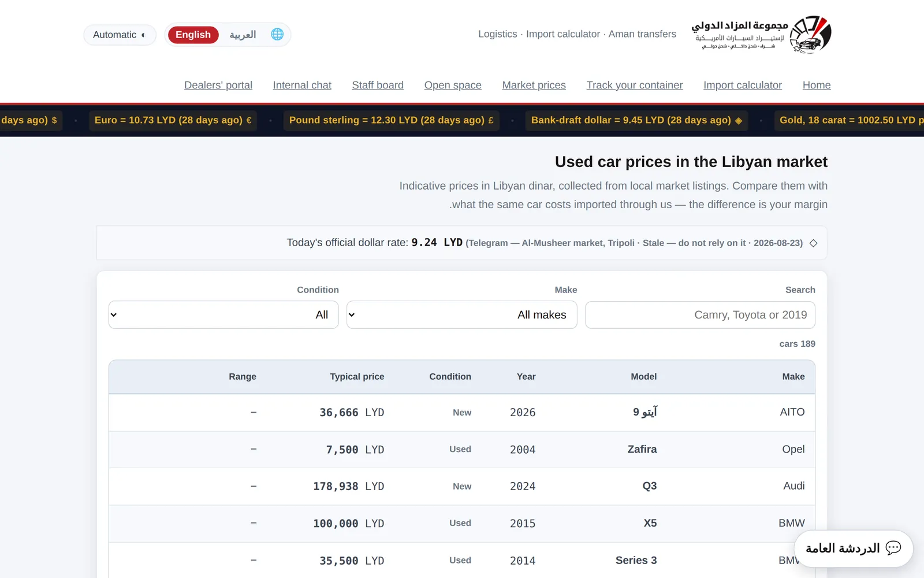Click the Range column header
Screen dimensions: 924x578
point(243,377)
